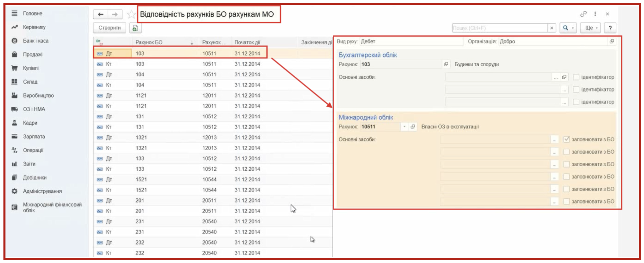Go back with the left arrow
The height and width of the screenshot is (263, 644).
click(101, 14)
